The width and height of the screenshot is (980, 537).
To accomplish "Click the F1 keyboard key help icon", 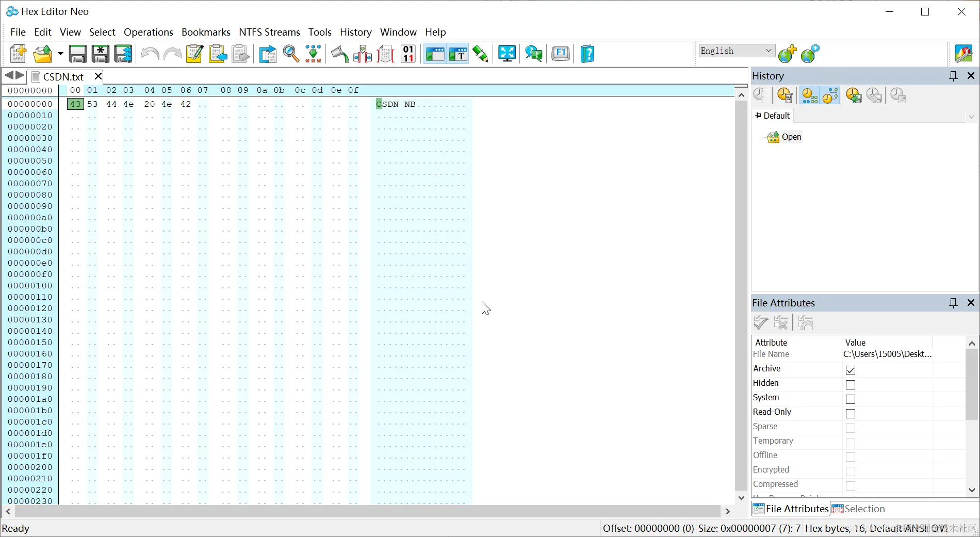I will click(x=561, y=54).
